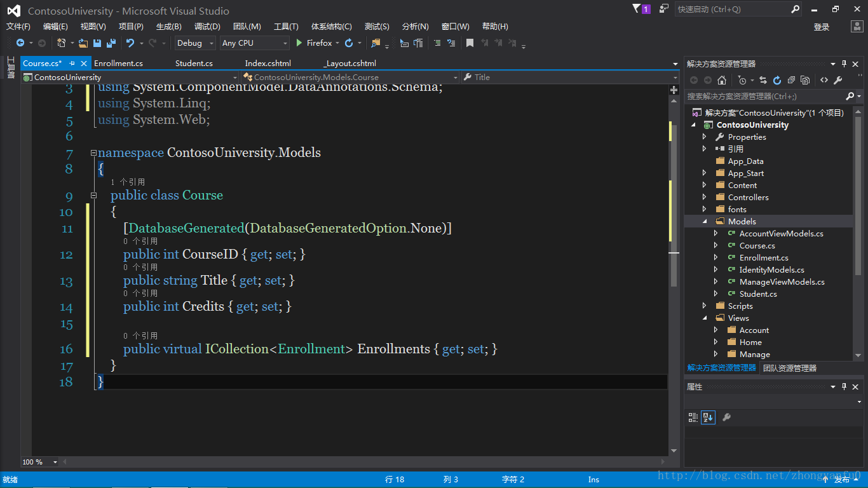
Task: Save the current file with Save icon
Action: coord(97,43)
